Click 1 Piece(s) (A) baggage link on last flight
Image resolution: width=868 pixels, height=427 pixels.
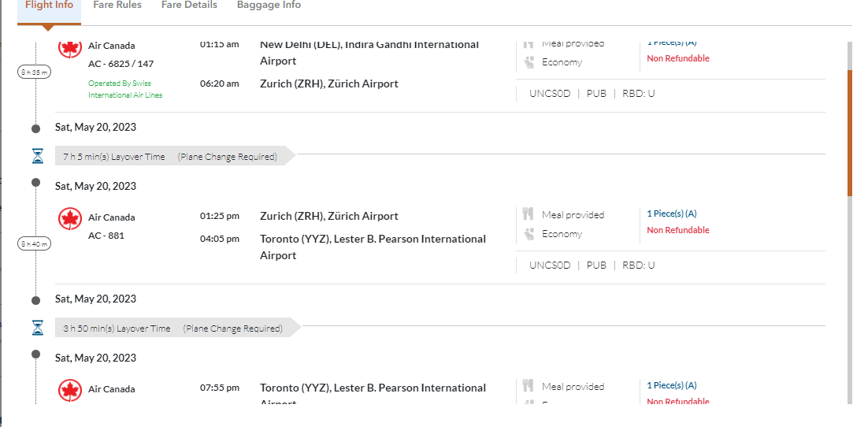click(671, 385)
